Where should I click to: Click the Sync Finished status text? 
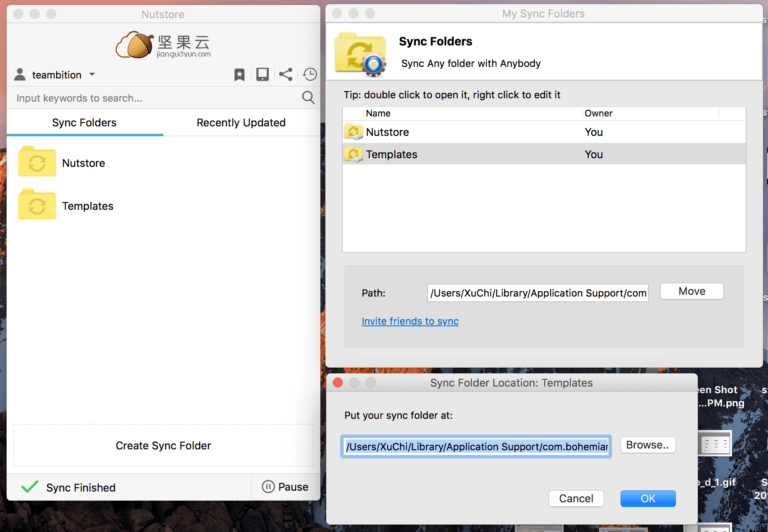tap(81, 487)
